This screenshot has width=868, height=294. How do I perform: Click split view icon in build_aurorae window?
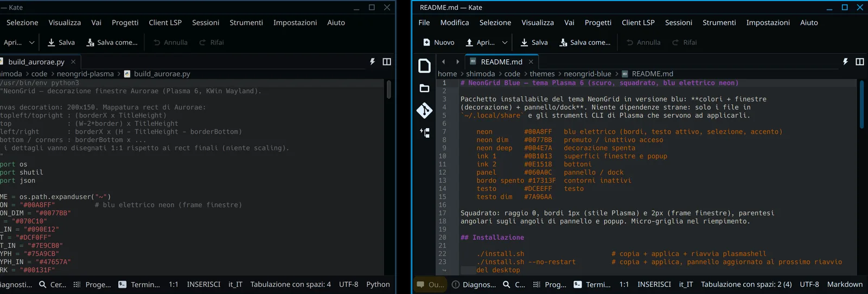tap(387, 62)
